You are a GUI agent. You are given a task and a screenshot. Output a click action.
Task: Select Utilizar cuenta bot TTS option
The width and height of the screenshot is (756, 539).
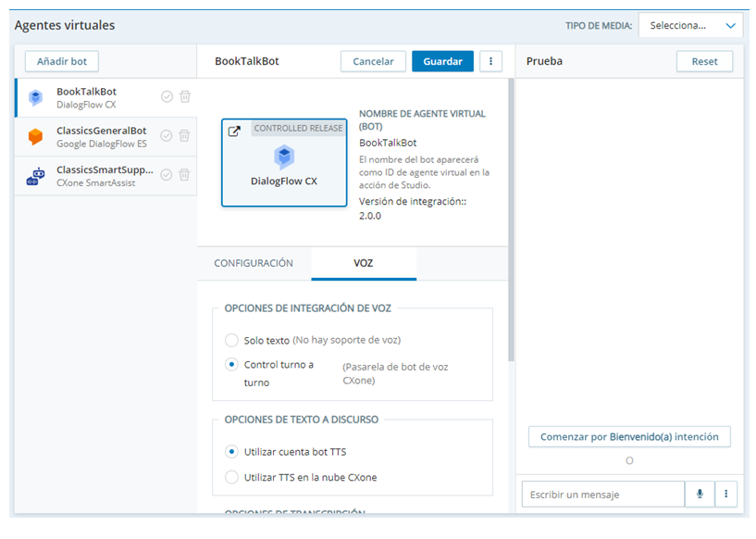[x=232, y=452]
